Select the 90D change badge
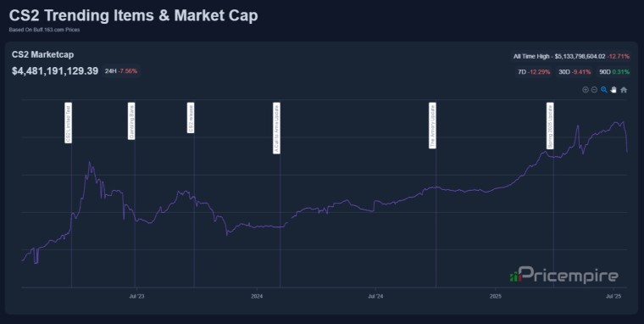 tap(614, 72)
